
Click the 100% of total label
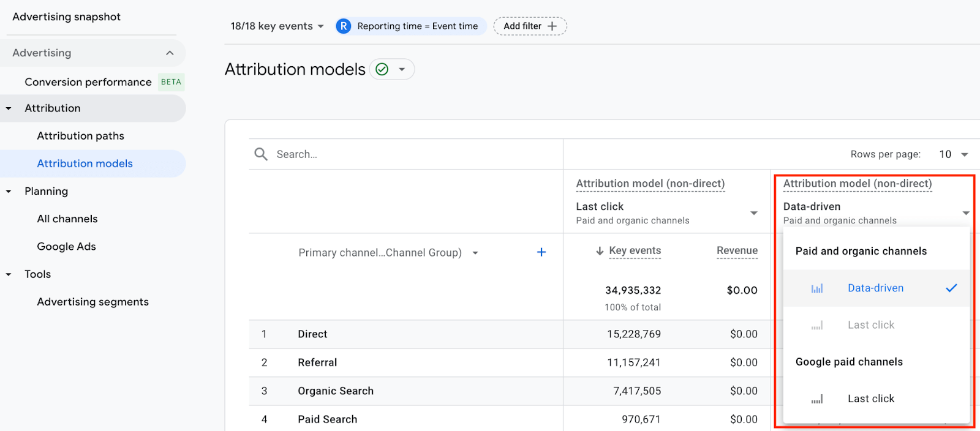tap(633, 307)
